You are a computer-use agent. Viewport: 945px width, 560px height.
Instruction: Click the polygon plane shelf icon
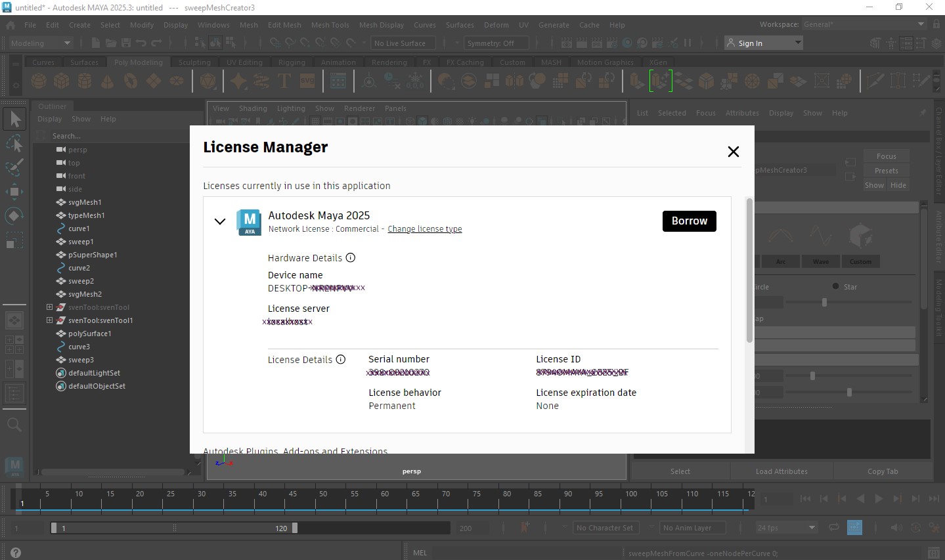point(154,81)
